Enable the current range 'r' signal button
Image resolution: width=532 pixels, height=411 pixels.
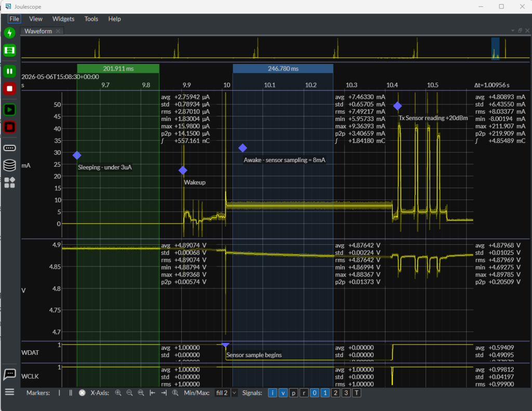tap(304, 393)
